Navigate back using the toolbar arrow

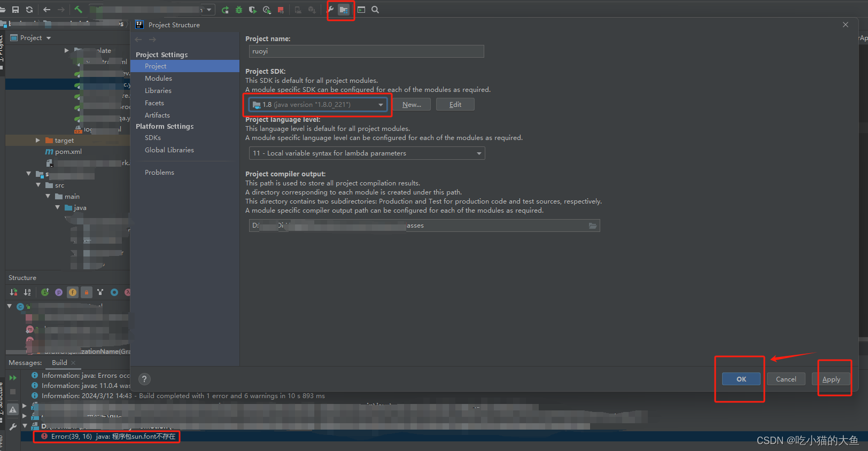click(x=47, y=10)
